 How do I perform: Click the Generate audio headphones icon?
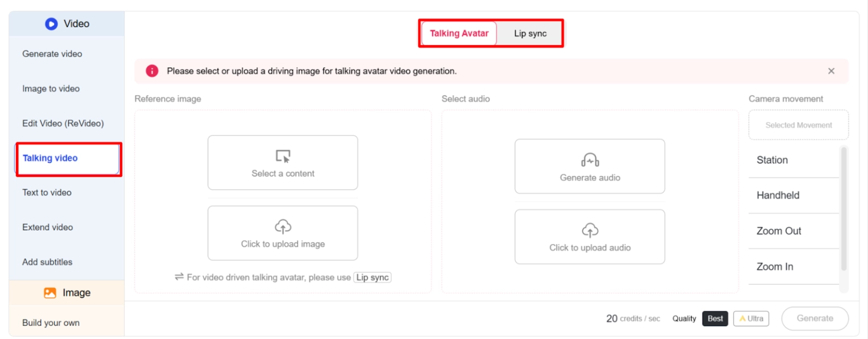click(589, 160)
